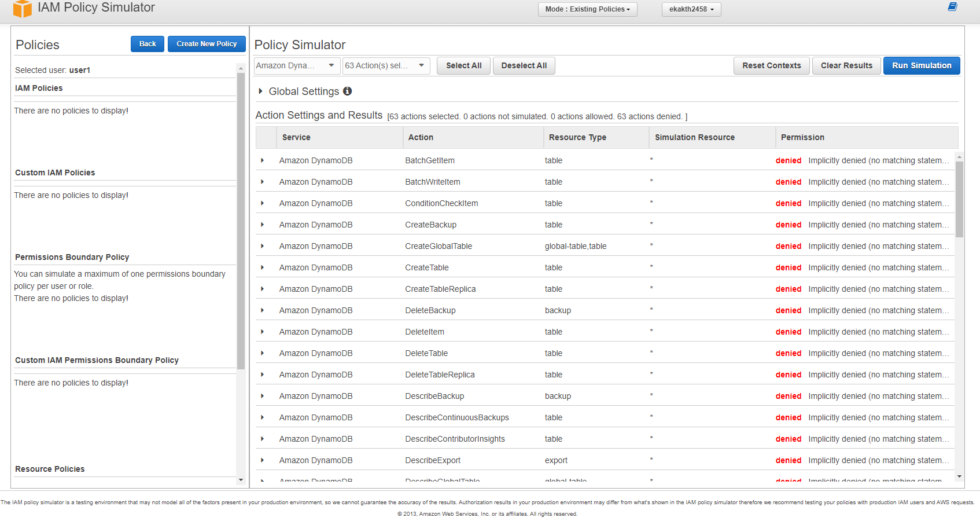This screenshot has width=980, height=521.
Task: Expand the DescribeContinuousBackups row
Action: point(262,417)
